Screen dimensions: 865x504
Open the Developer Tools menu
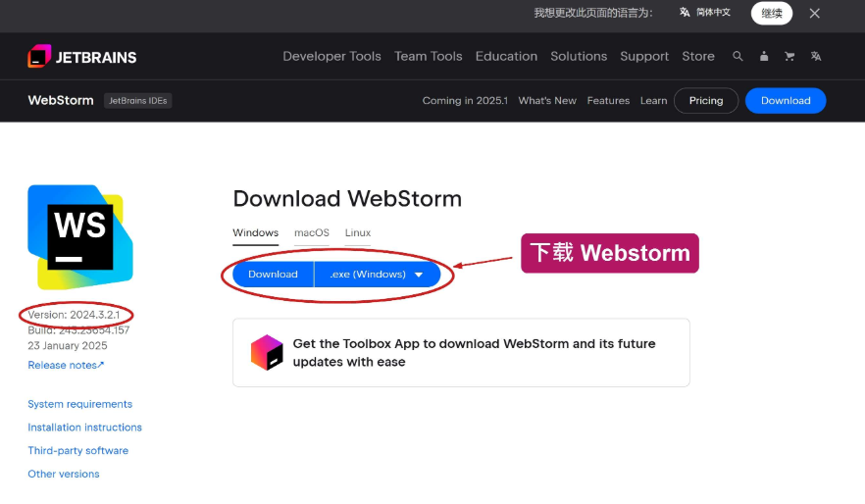point(332,56)
